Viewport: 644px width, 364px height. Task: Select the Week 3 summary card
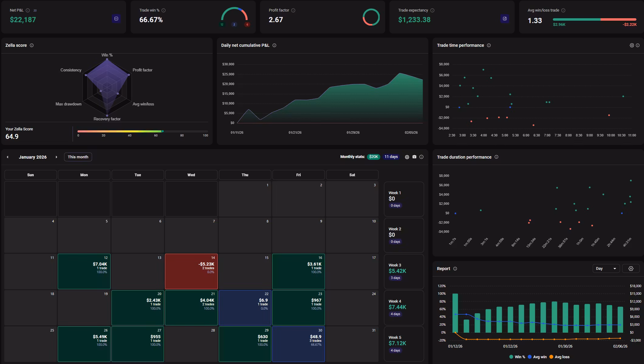coord(404,271)
